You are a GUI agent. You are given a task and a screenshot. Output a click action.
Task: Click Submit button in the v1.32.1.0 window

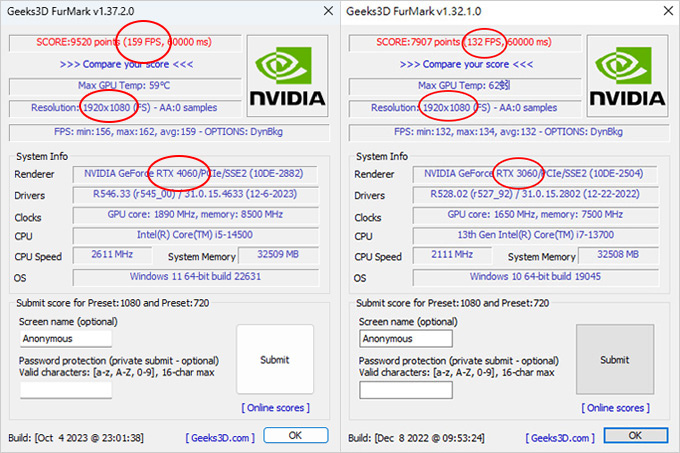615,359
